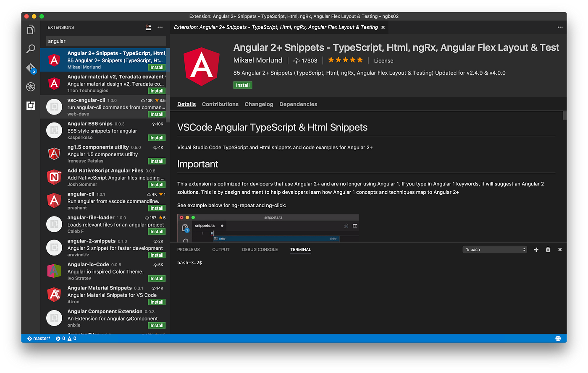Install Angular material v2, Teradata covalent extension
The image size is (588, 373).
coord(157,91)
